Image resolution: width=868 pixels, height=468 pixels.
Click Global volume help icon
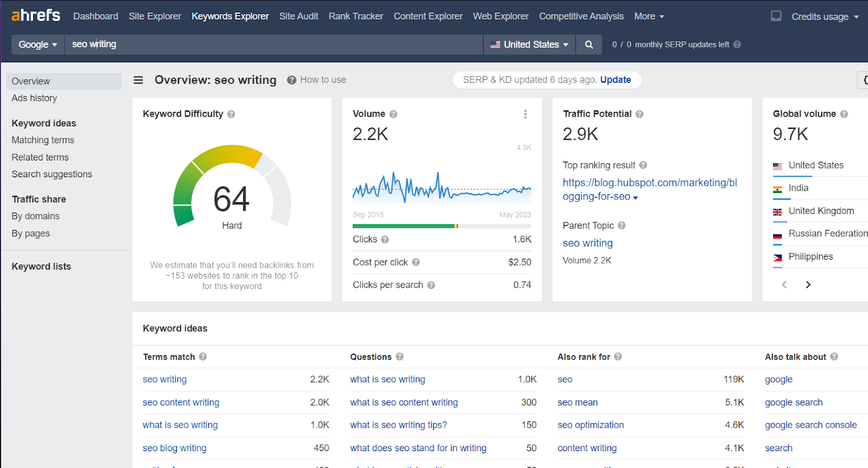coord(844,114)
